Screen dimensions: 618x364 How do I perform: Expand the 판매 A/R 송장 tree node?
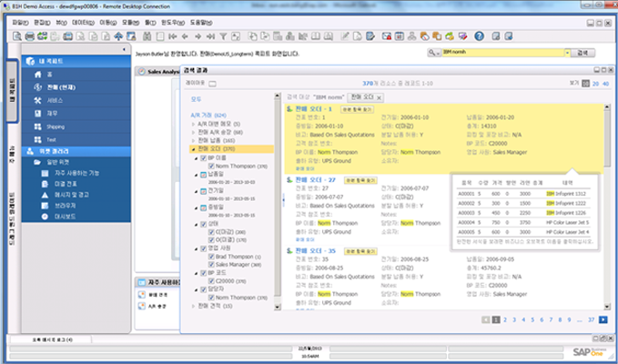click(x=194, y=132)
